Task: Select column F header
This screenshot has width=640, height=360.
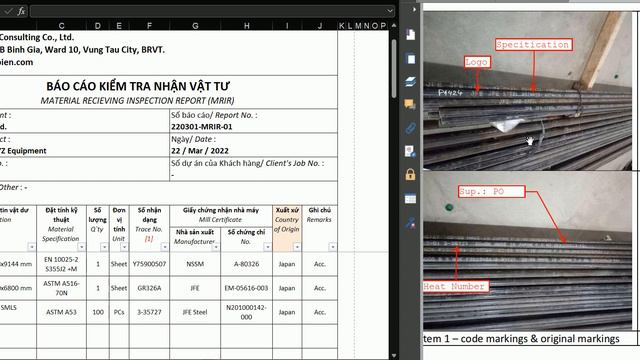Action: pyautogui.click(x=149, y=26)
